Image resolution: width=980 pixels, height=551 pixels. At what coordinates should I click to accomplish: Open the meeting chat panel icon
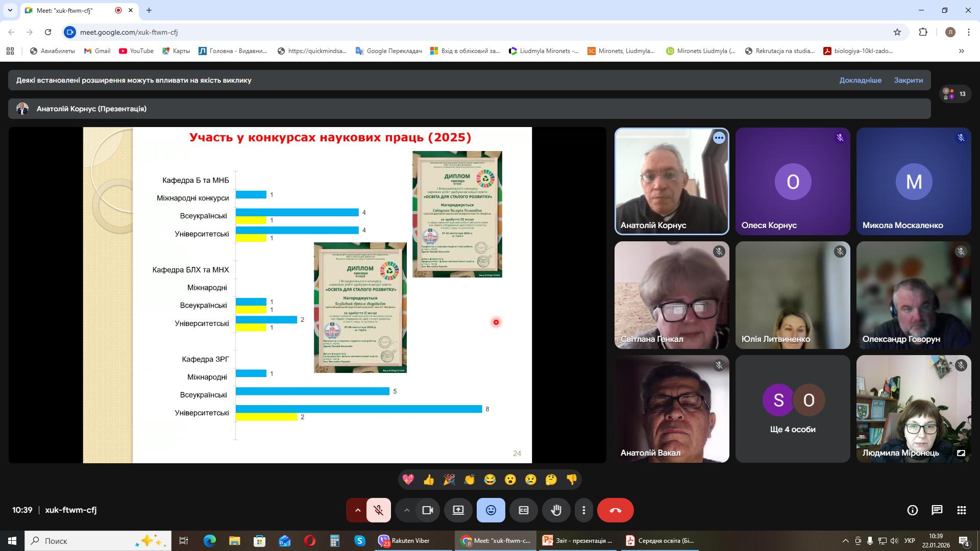tap(937, 510)
